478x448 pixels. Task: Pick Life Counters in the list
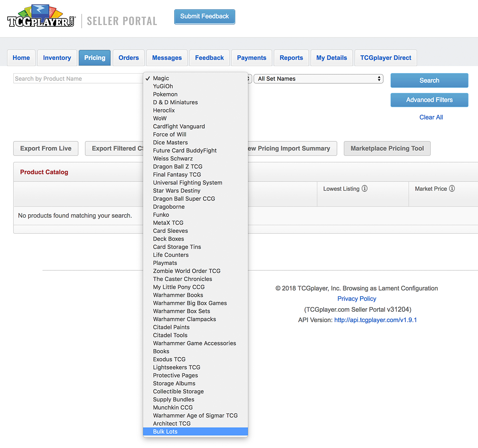coord(196,255)
